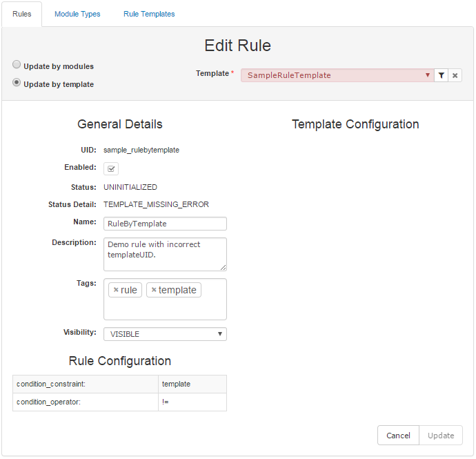Go to the Rule Templates tab
The height and width of the screenshot is (459, 476).
click(x=149, y=14)
